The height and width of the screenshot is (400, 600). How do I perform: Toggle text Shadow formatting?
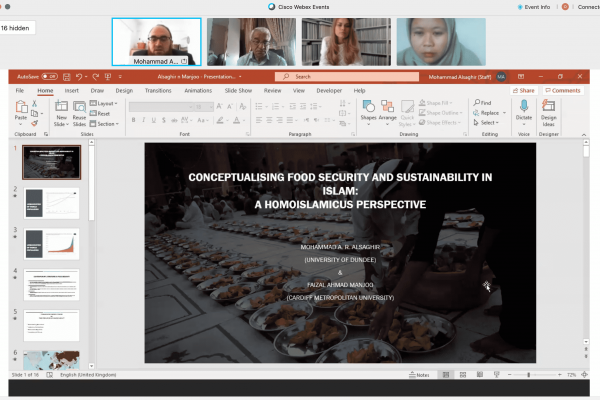coord(164,120)
